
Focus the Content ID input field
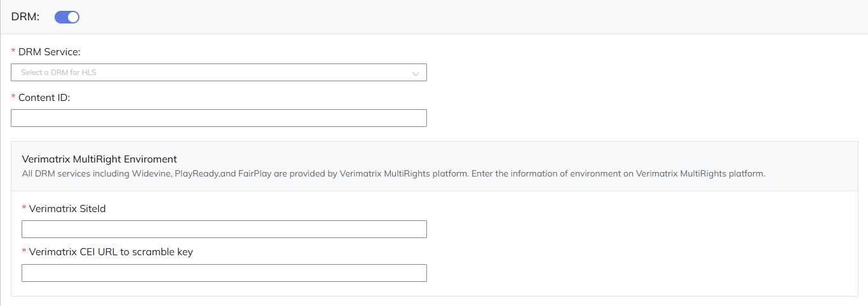(219, 118)
